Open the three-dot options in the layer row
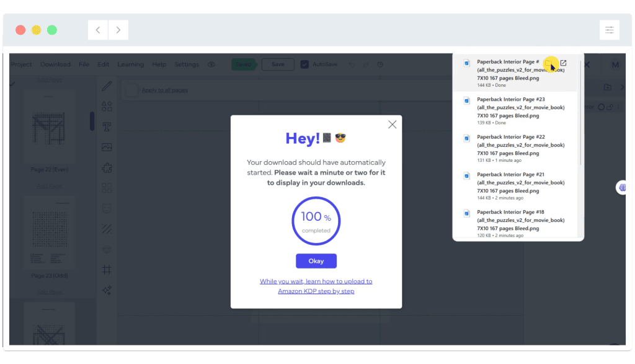This screenshot has height=364, width=635. 618,107
